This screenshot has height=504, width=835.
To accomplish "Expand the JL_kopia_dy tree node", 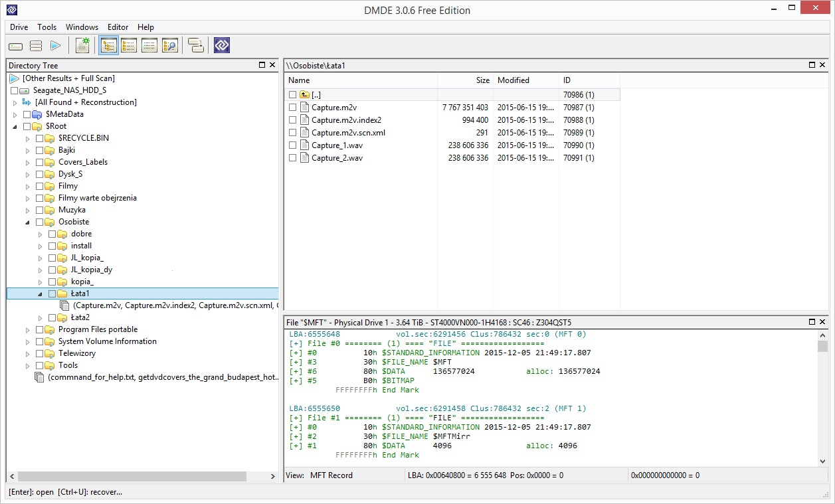I will [41, 270].
